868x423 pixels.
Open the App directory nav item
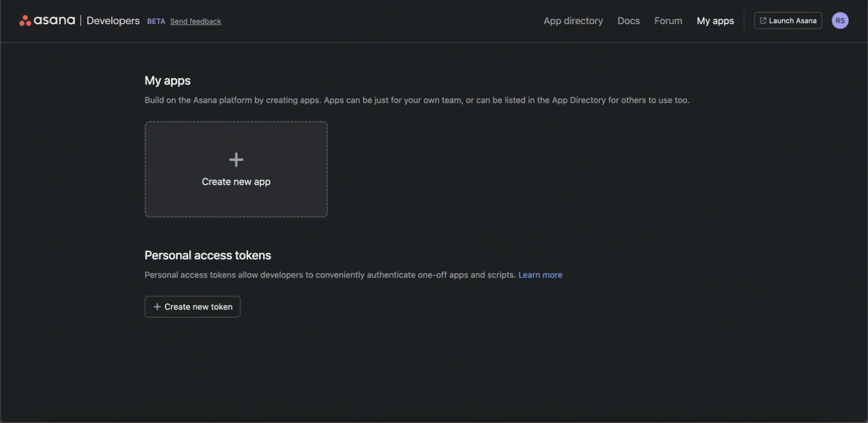click(x=573, y=20)
